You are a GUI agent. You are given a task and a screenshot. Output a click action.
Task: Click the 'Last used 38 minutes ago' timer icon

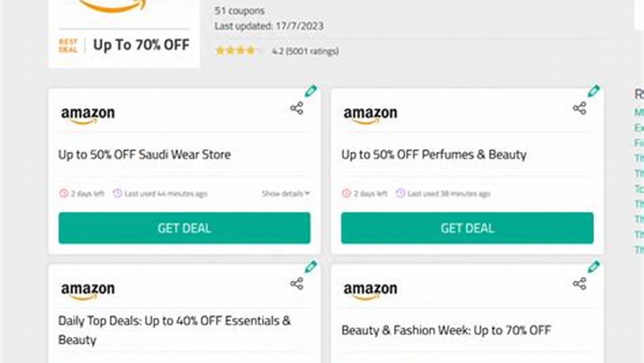[x=400, y=193]
